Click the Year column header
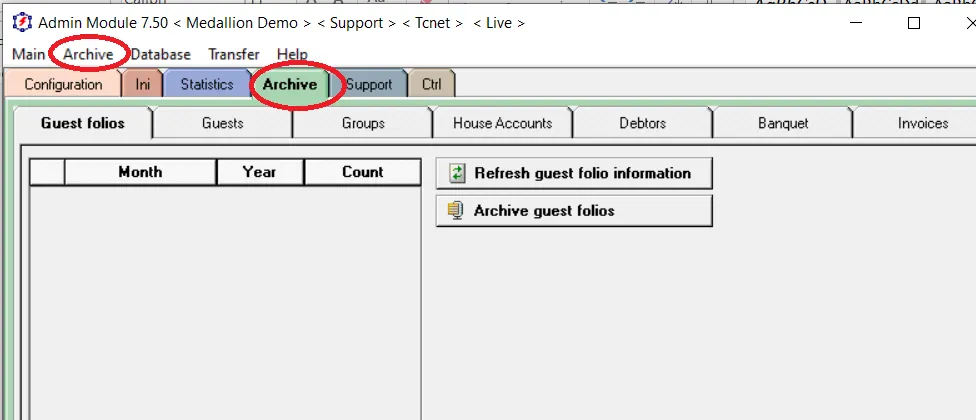Image resolution: width=976 pixels, height=420 pixels. pos(260,172)
